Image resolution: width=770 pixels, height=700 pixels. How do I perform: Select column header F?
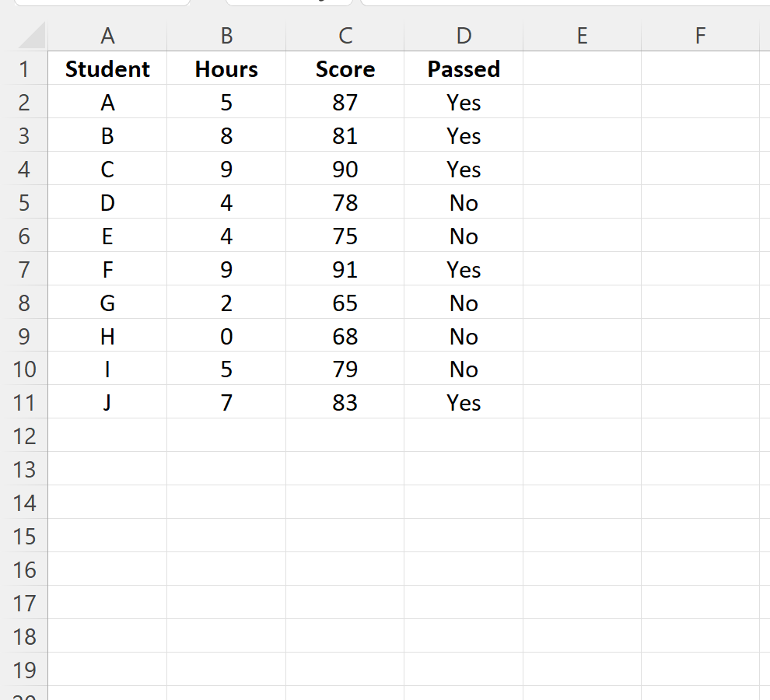point(700,35)
